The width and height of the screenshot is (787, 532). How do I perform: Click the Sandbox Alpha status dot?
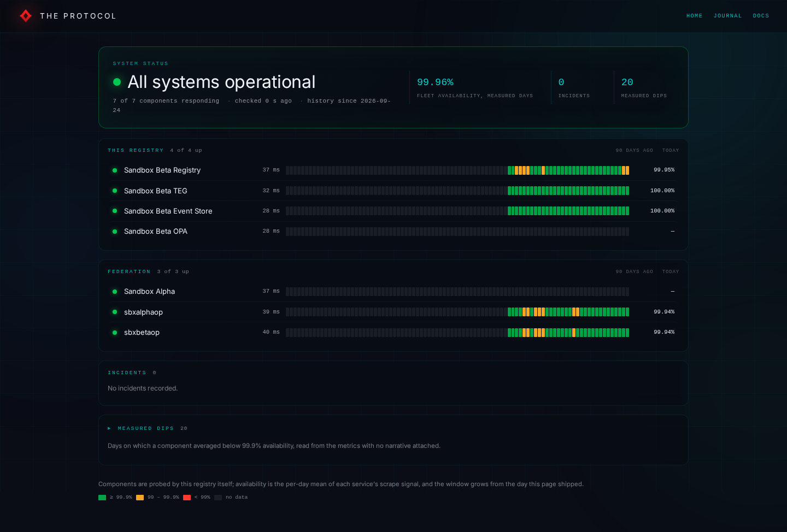click(115, 292)
